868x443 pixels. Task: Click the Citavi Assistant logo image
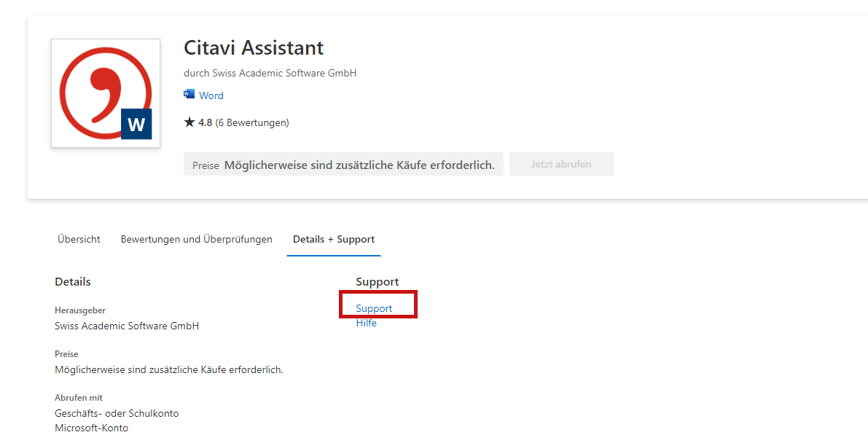tap(106, 93)
